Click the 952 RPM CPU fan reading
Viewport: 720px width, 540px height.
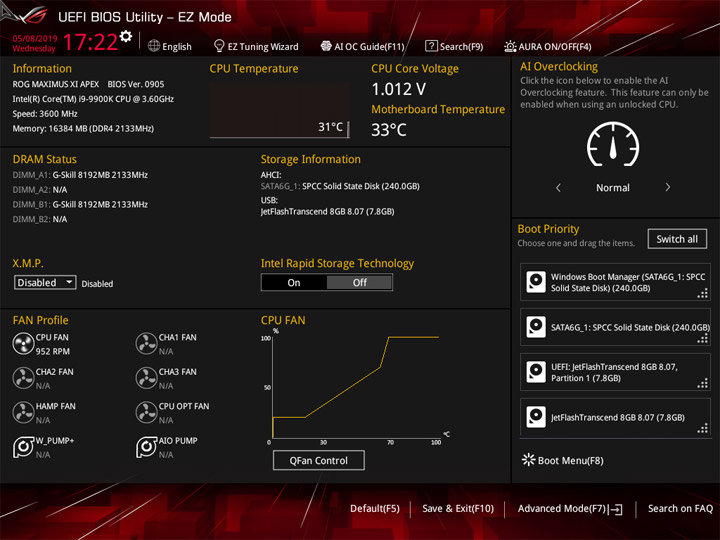click(53, 351)
